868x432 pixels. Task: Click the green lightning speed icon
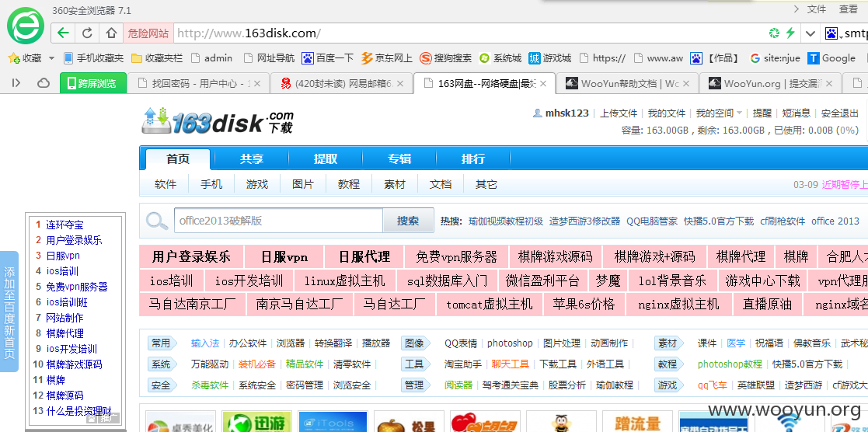(790, 33)
